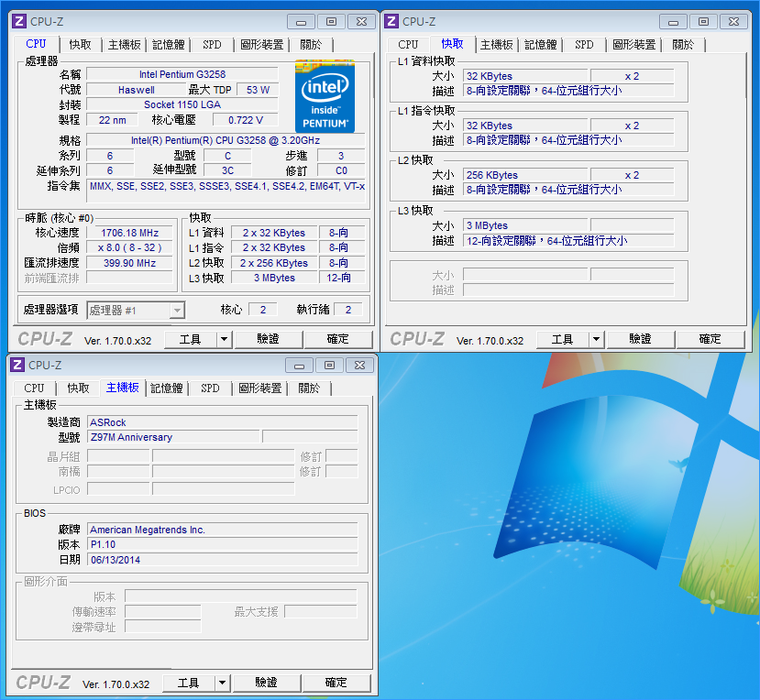The width and height of the screenshot is (760, 700).
Task: Show 關於 tab in the ASRock mainboard window
Action: pos(309,388)
